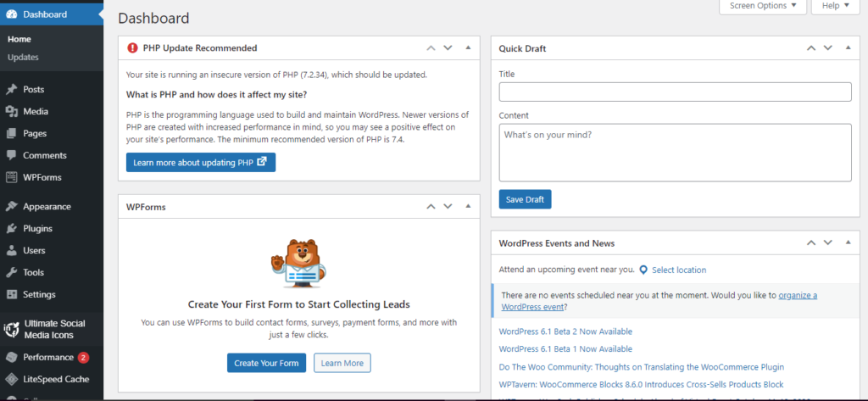Image resolution: width=868 pixels, height=401 pixels.
Task: Click the Dashboard page heading
Action: [154, 19]
